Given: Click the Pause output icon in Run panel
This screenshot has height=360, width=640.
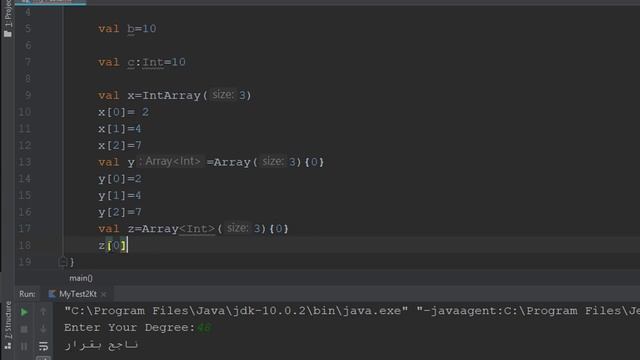Looking at the screenshot, I should tap(24, 347).
